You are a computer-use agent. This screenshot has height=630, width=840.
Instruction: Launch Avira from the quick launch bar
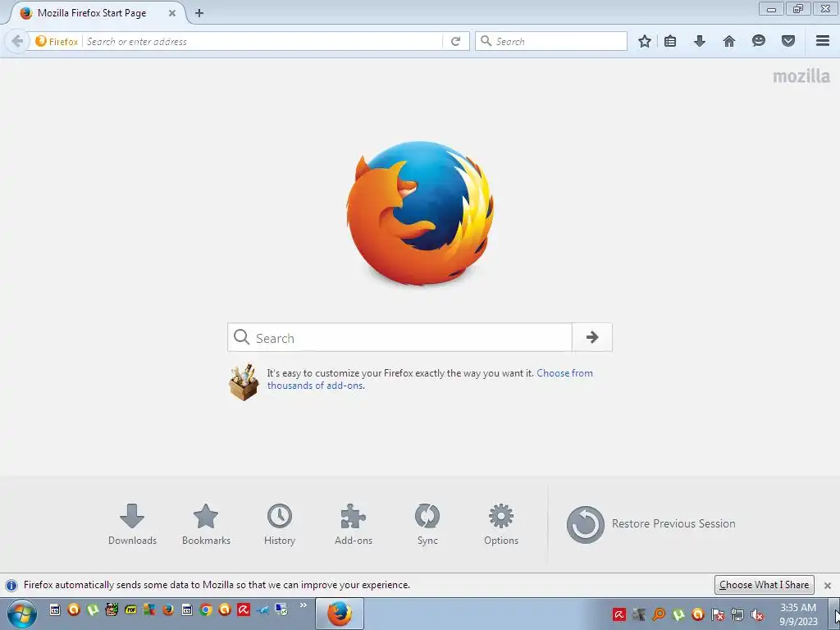244,609
